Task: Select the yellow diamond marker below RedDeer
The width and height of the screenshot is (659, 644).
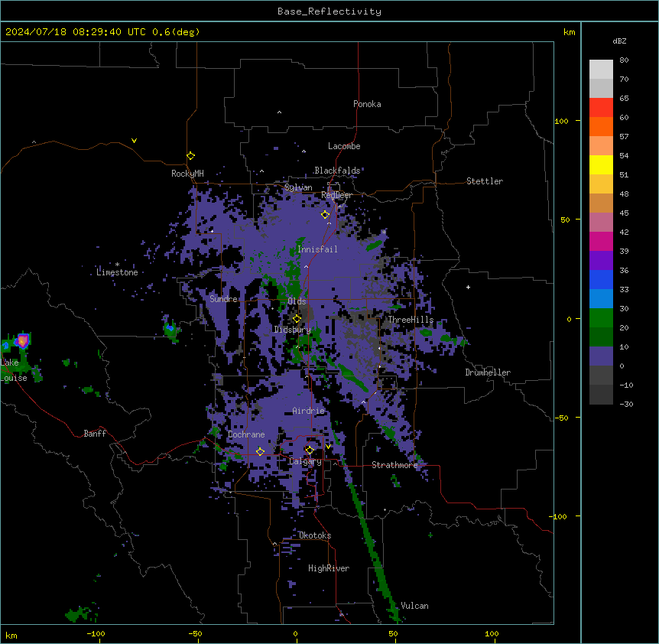Action: 325,215
